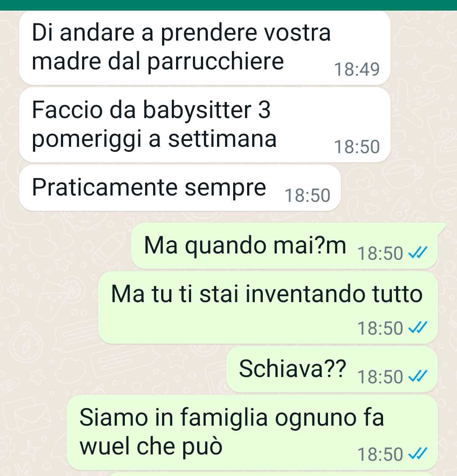
Task: Tap the blue ticks on 'Siamo in famiglia' message
Action: (x=418, y=454)
